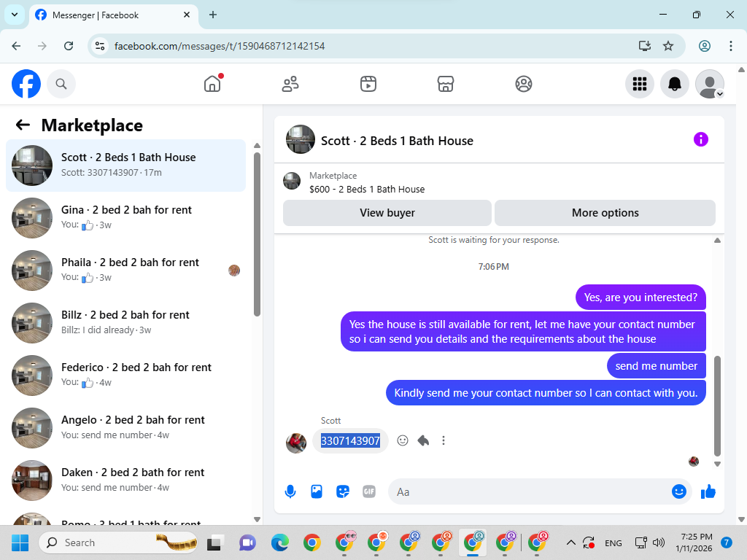Open the Notifications bell
Image resolution: width=747 pixels, height=560 pixels.
[675, 84]
